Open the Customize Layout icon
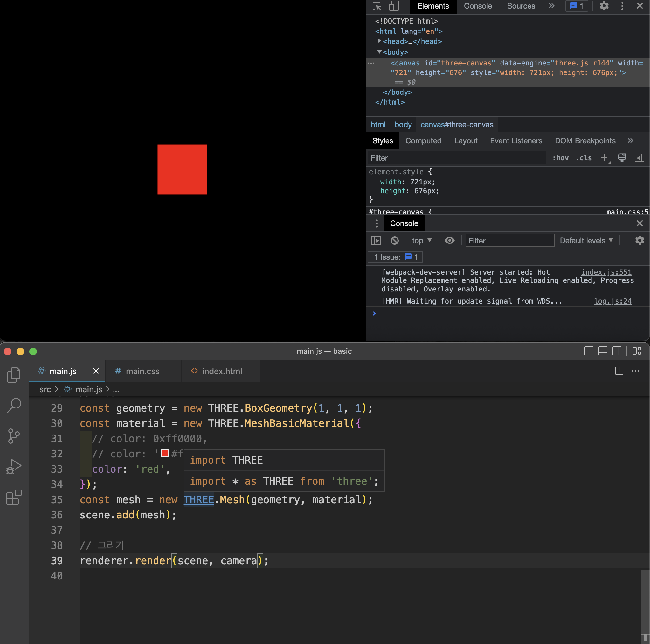 [637, 351]
